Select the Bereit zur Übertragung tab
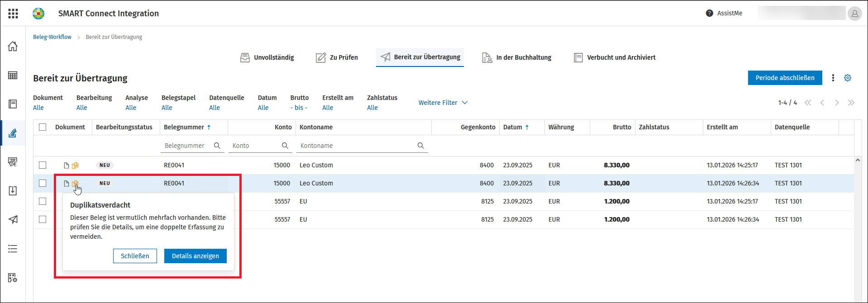Viewport: 868px width, 303px height. (x=420, y=57)
